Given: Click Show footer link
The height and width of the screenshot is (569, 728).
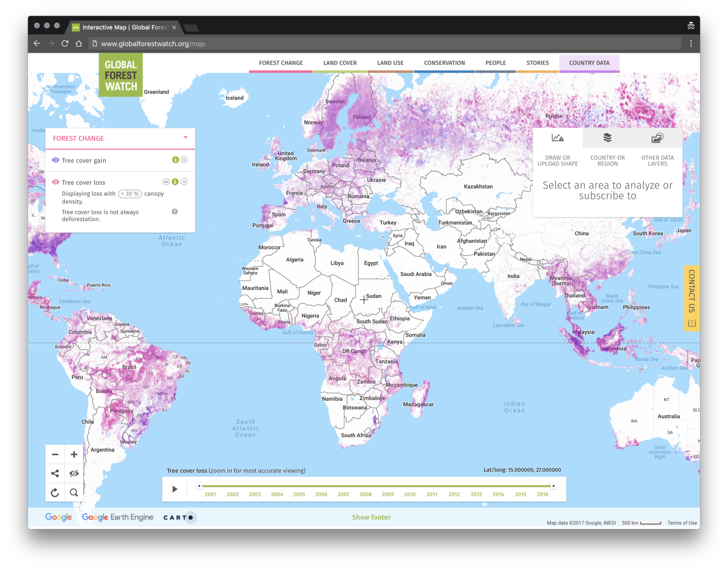Looking at the screenshot, I should tap(371, 517).
